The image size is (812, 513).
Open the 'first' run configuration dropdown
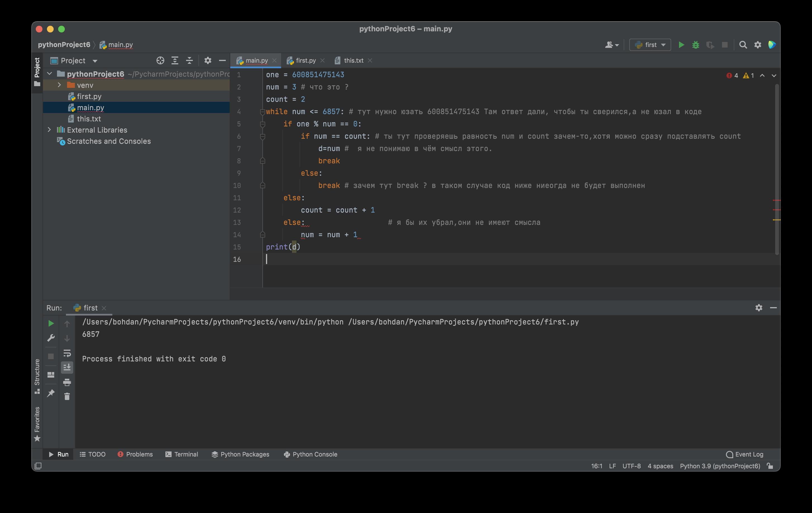click(x=650, y=45)
